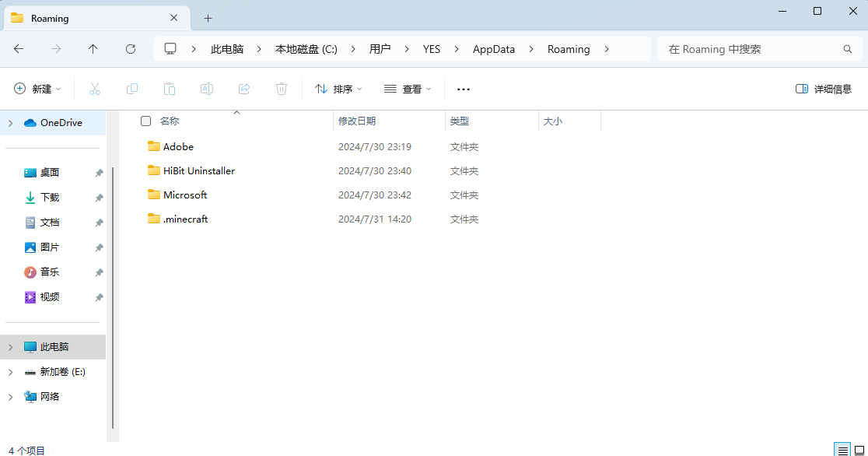This screenshot has width=868, height=456.
Task: Open a new tab with plus button
Action: [x=208, y=18]
